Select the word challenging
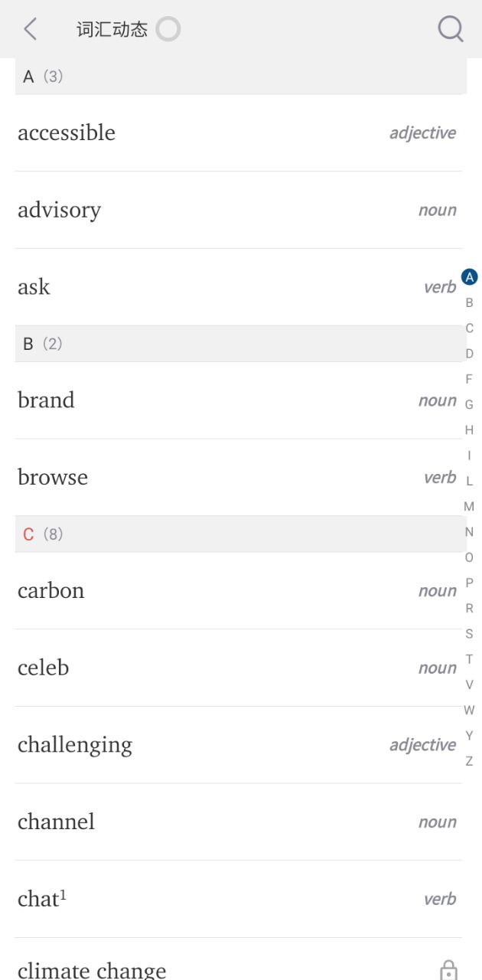The height and width of the screenshot is (980, 482). 75,745
